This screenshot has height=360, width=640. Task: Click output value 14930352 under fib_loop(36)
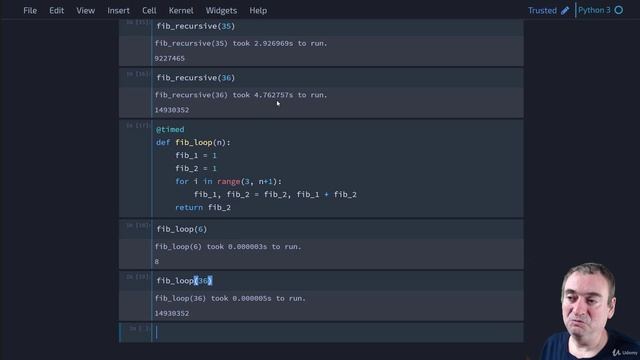[172, 313]
